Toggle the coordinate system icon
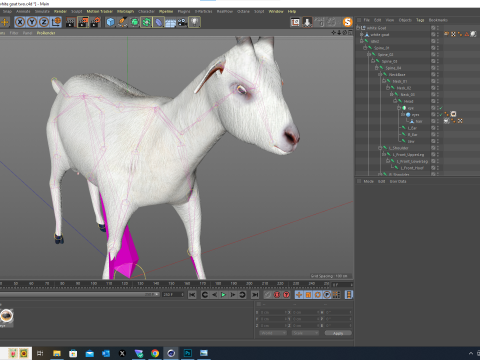The image size is (480, 360). (x=56, y=22)
